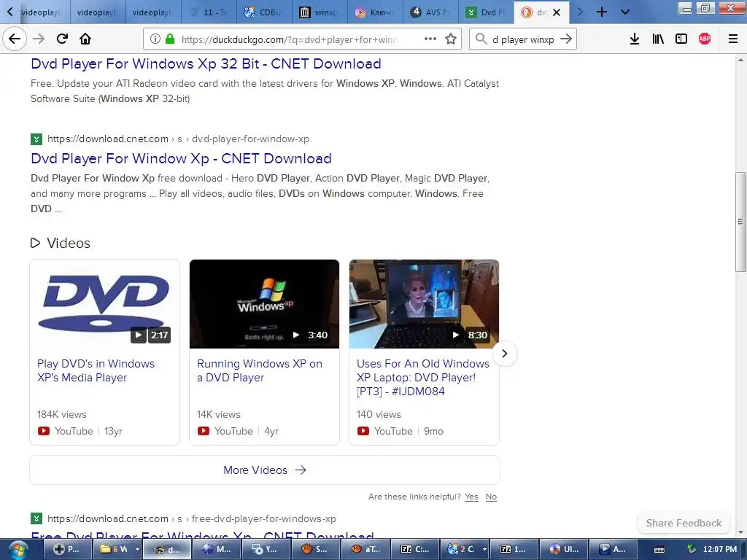Open "Play DVD's in Windows XP's Media Player"
Viewport: 747px width, 560px height.
click(x=96, y=370)
